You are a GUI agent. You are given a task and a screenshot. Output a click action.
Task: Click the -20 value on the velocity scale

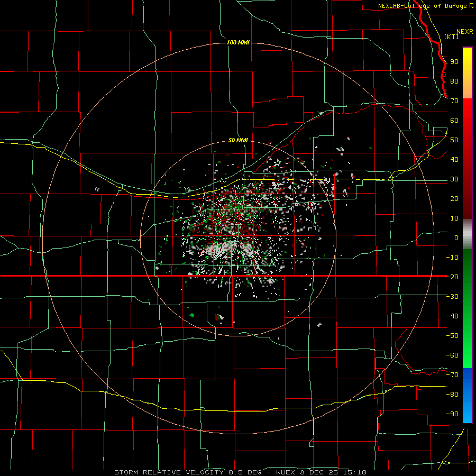point(452,277)
